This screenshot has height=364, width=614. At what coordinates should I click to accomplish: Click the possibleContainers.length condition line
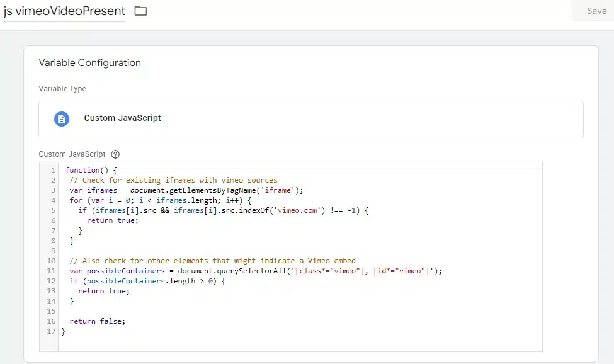[147, 281]
